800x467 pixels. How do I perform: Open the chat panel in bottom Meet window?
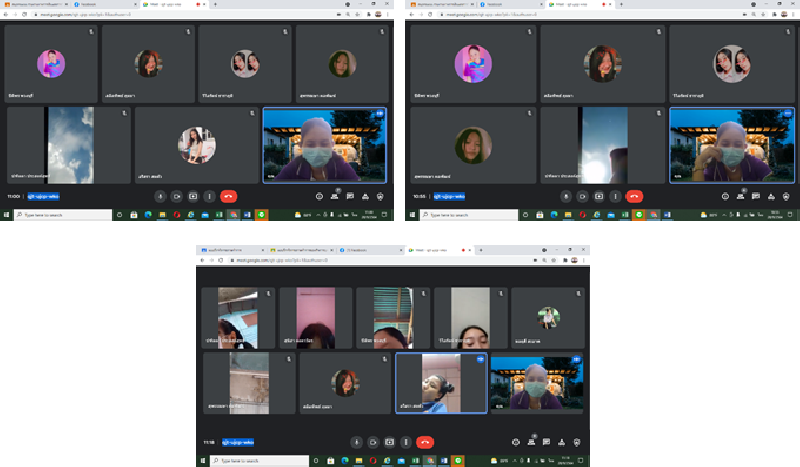548,441
